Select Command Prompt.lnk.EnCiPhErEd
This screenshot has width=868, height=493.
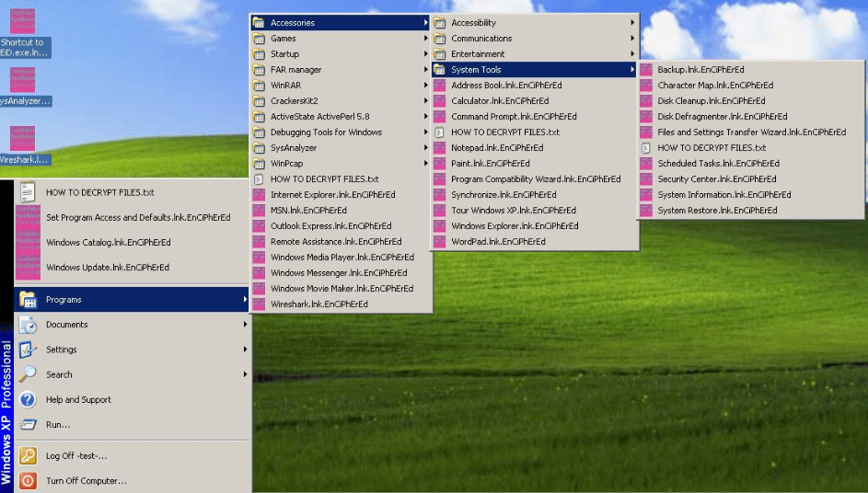click(x=534, y=117)
